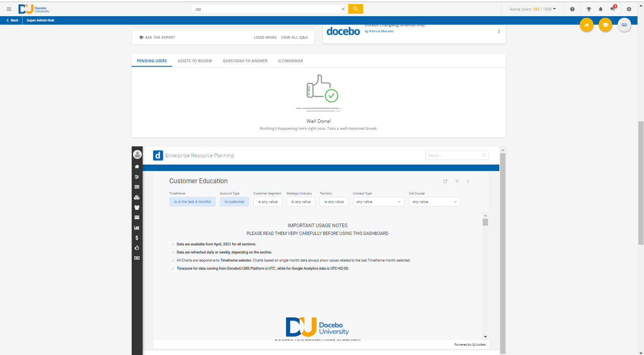Open the money bill icon in ERP sidebar

click(x=137, y=258)
